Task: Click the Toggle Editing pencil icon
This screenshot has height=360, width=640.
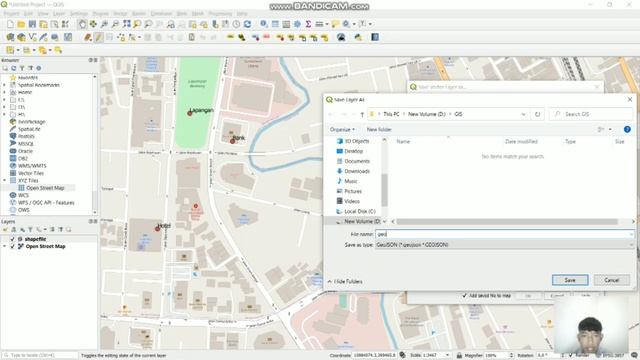Action: point(98,38)
